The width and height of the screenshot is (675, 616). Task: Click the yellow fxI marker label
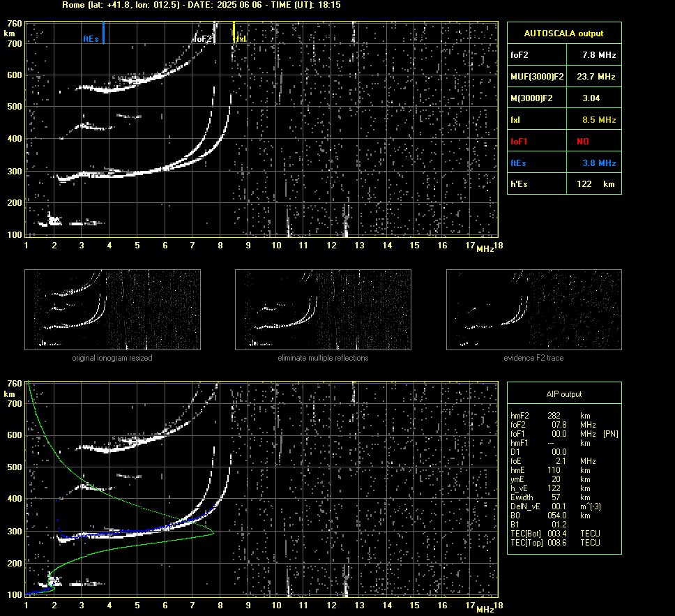pos(241,39)
